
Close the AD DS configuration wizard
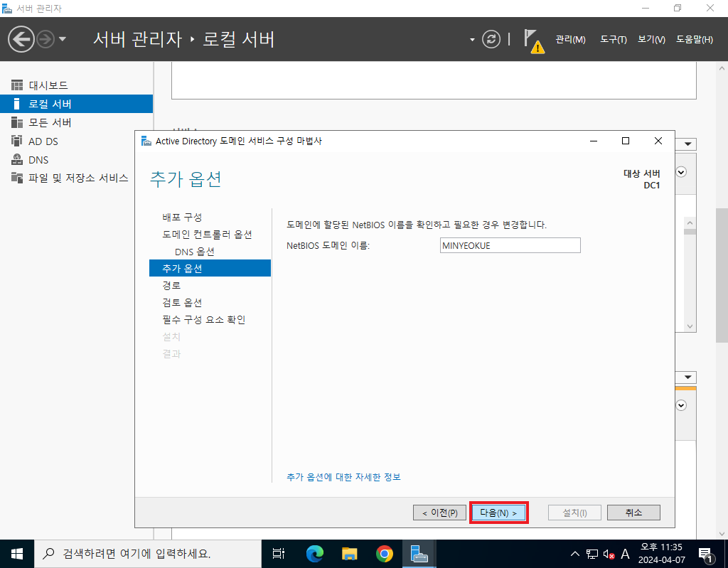(658, 141)
